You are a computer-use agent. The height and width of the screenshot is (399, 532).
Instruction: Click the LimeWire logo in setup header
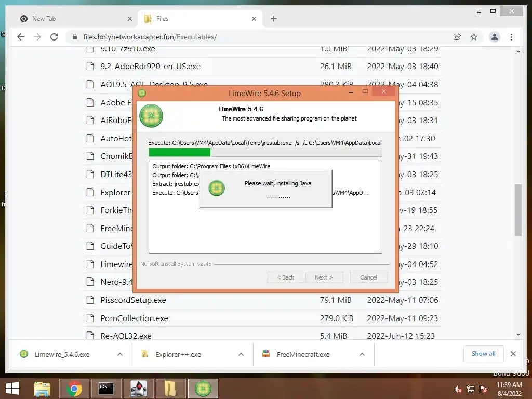point(151,116)
